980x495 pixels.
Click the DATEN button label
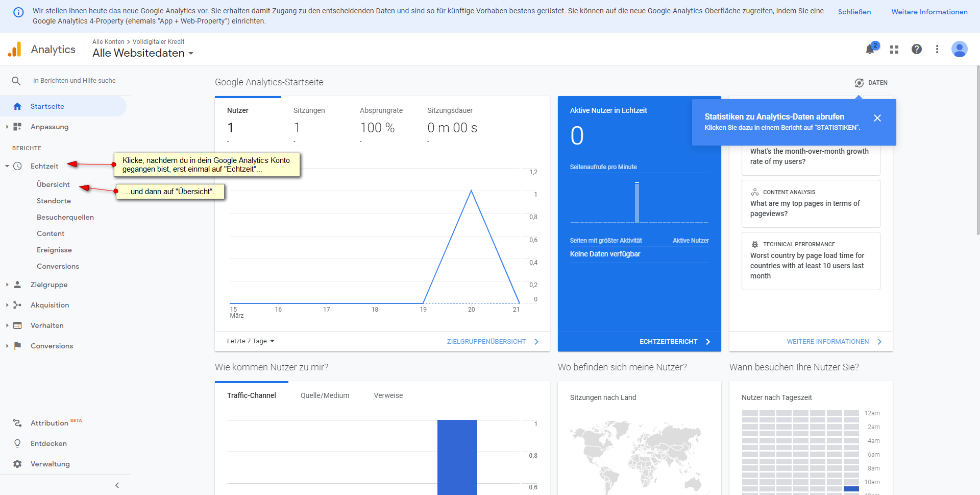click(878, 83)
